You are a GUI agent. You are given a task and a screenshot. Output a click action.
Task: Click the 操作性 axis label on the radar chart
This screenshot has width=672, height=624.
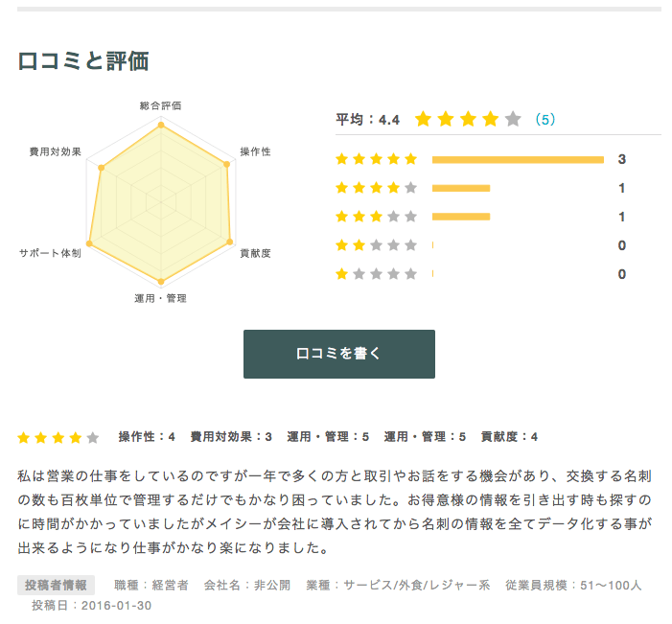pos(255,152)
